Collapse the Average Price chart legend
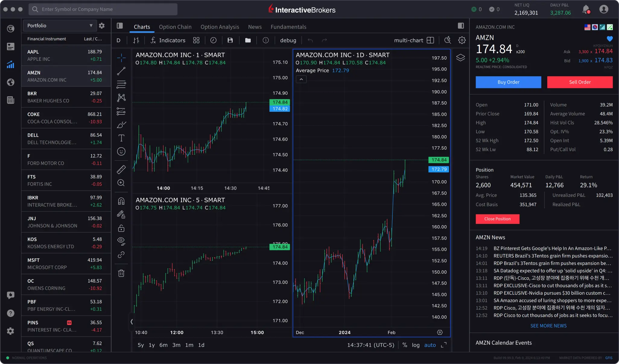The height and width of the screenshot is (364, 619). point(301,79)
